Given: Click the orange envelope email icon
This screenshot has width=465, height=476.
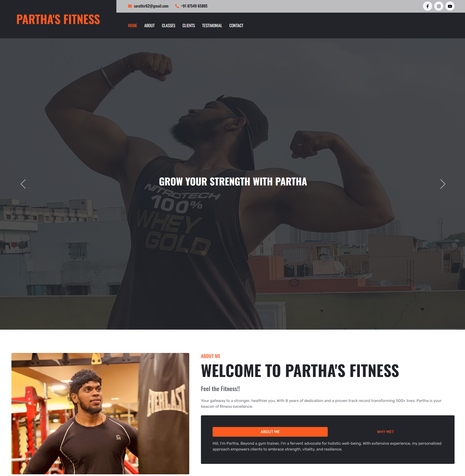Looking at the screenshot, I should [x=130, y=6].
